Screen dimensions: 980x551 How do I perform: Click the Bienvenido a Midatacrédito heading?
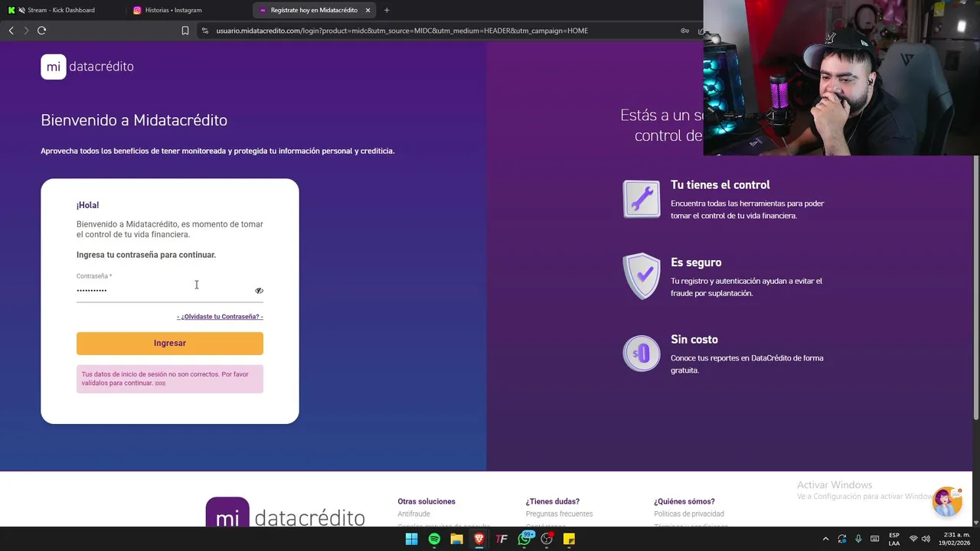pos(134,120)
